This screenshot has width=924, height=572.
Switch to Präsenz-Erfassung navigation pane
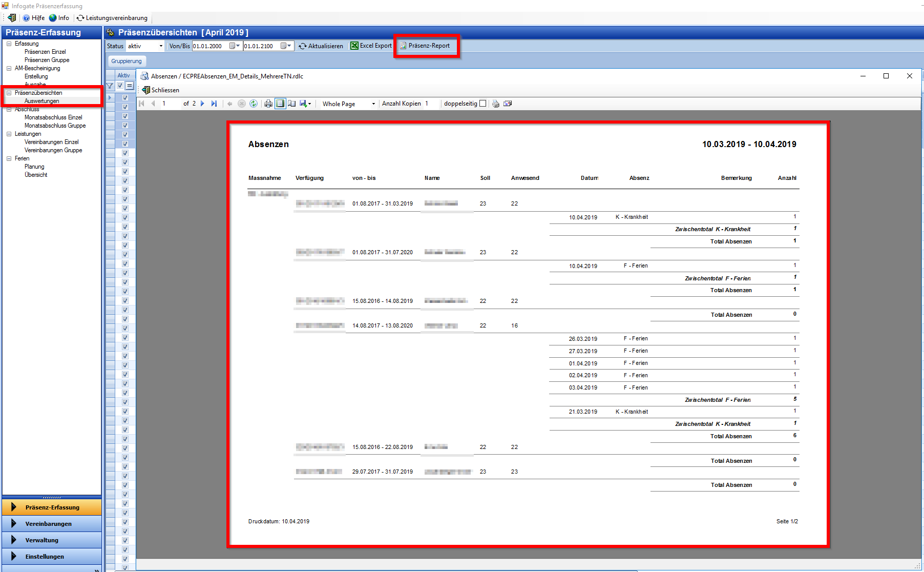coord(52,507)
